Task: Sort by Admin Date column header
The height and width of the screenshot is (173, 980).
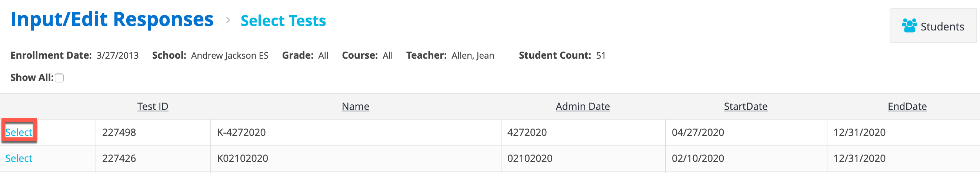Action: pyautogui.click(x=583, y=106)
